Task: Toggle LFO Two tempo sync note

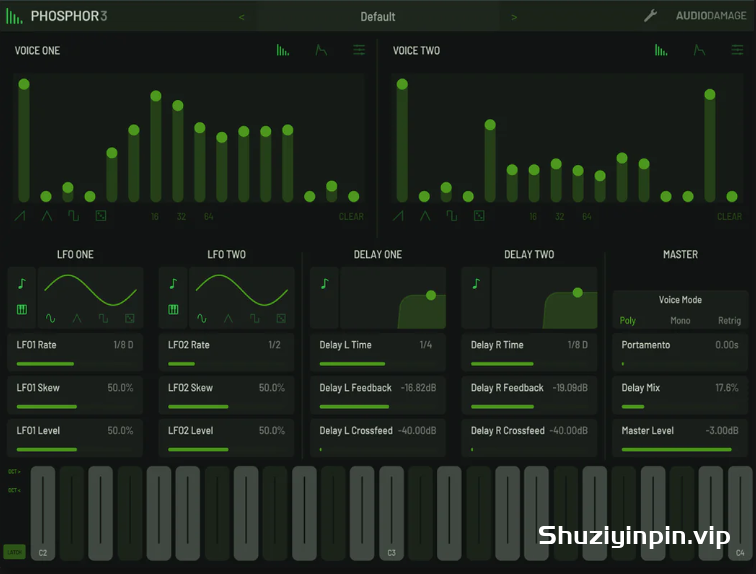Action: tap(173, 284)
